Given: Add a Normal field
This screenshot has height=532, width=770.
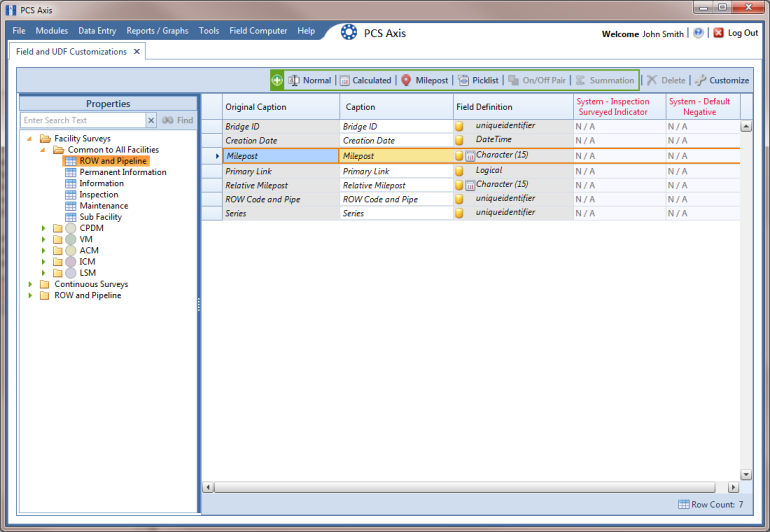Looking at the screenshot, I should click(x=310, y=80).
